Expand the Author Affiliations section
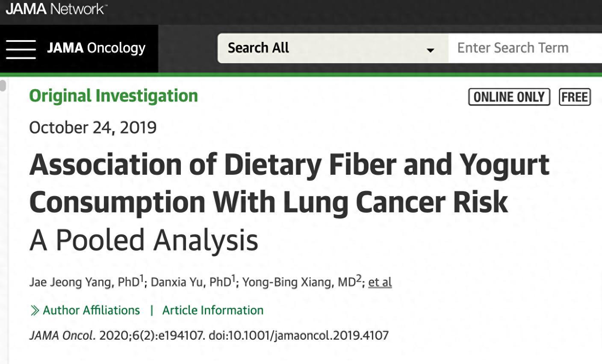This screenshot has height=364, width=602. pos(91,310)
